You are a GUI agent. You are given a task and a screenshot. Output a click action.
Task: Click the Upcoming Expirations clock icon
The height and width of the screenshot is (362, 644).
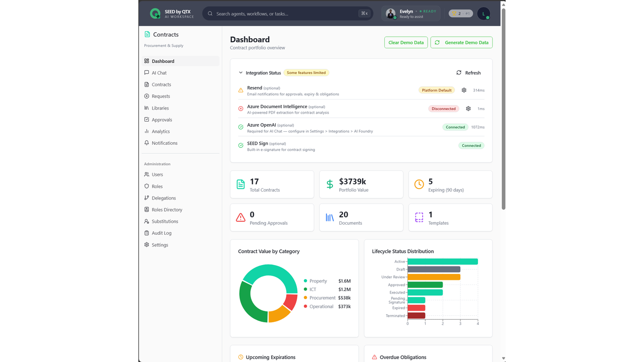[240, 357]
